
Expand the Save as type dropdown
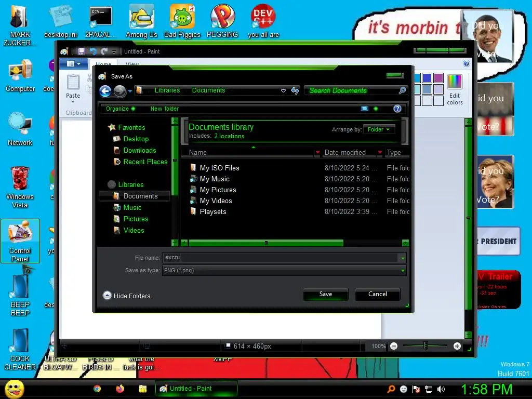point(403,270)
